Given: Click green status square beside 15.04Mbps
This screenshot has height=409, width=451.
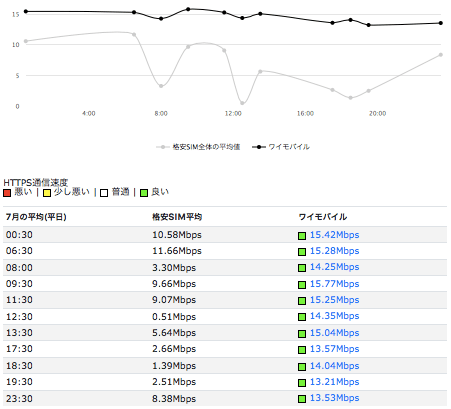Looking at the screenshot, I should [302, 334].
